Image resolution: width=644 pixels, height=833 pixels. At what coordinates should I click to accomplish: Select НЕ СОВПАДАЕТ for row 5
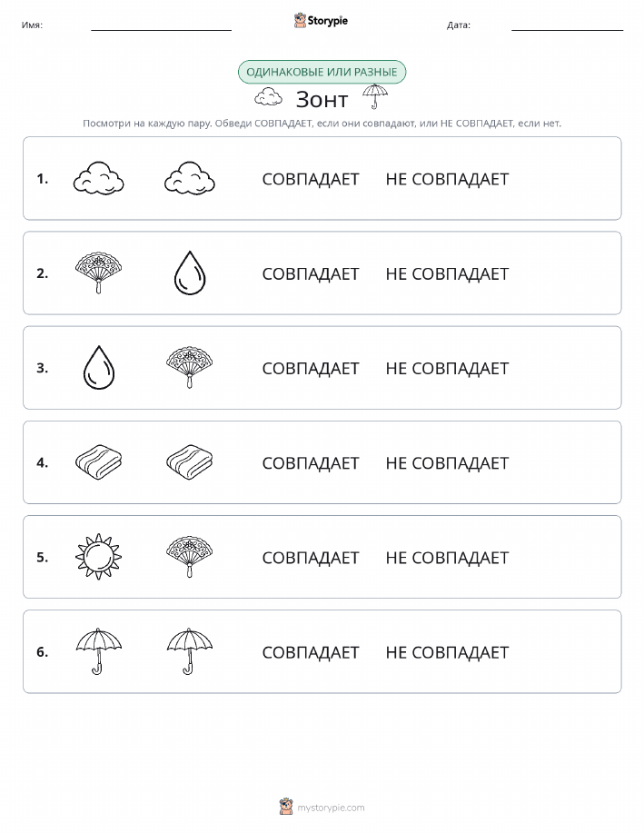pos(448,557)
